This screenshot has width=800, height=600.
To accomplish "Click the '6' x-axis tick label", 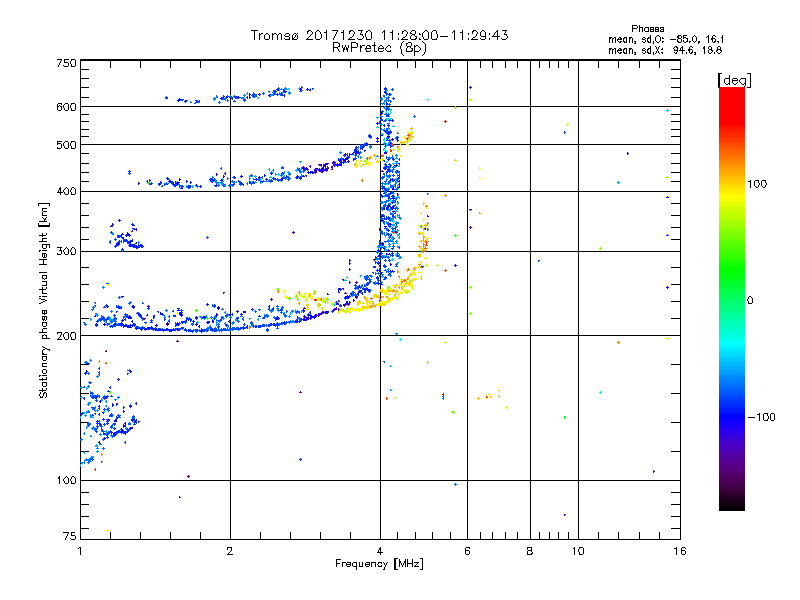I will tap(467, 551).
